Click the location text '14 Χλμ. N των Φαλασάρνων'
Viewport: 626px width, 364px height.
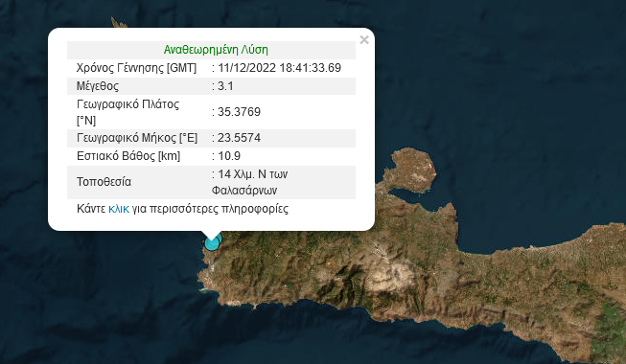pos(250,182)
